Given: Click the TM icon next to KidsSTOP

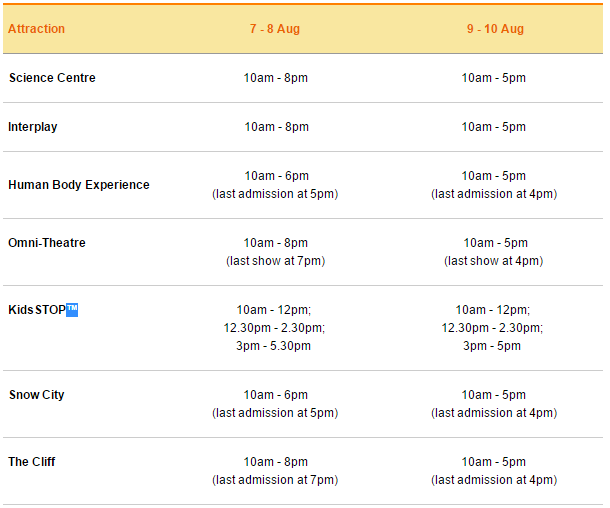Looking at the screenshot, I should tap(72, 310).
